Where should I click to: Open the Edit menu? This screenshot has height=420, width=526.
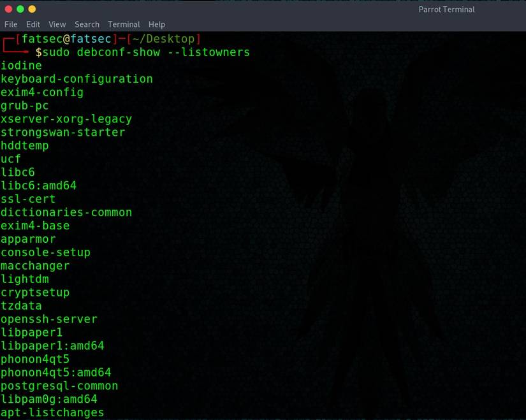tap(33, 24)
